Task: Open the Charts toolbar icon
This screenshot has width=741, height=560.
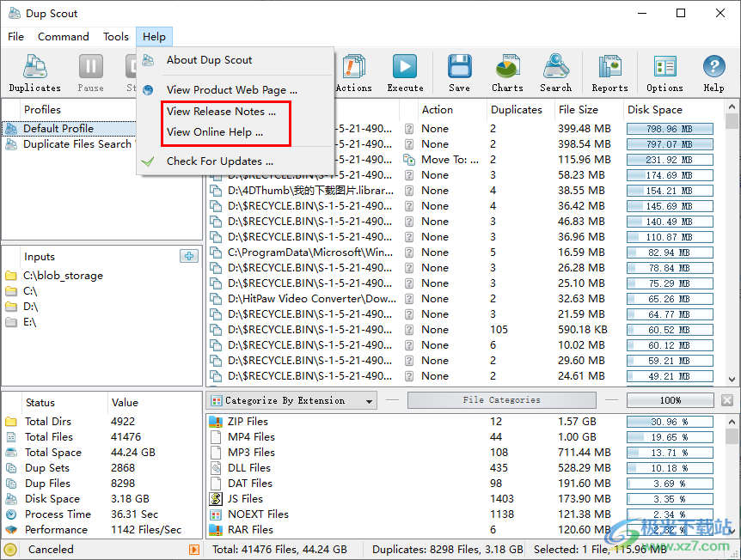Action: [x=507, y=73]
